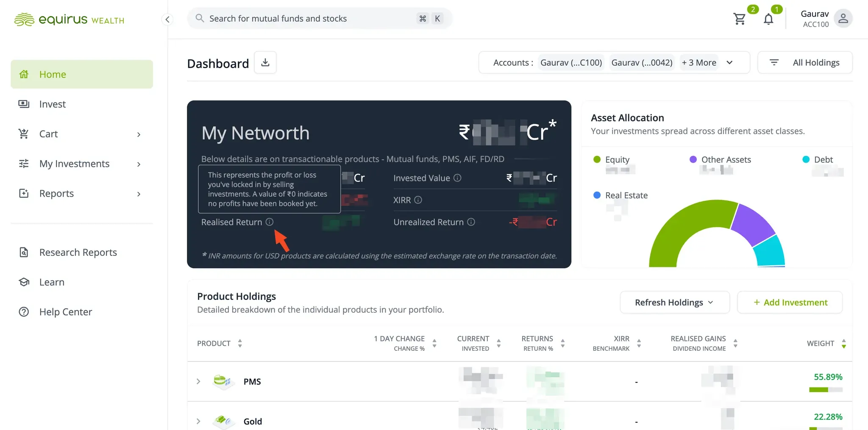Focus the mutual funds and stocks search

pyautogui.click(x=320, y=18)
